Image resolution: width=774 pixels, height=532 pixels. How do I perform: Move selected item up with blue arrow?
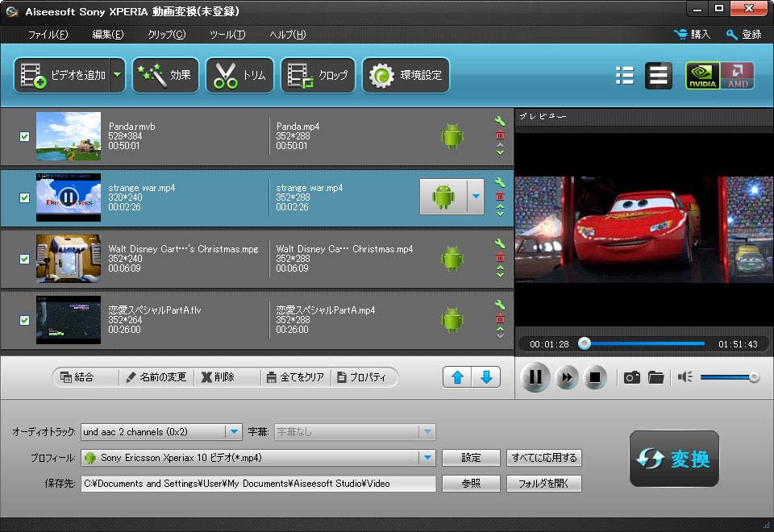(x=457, y=376)
